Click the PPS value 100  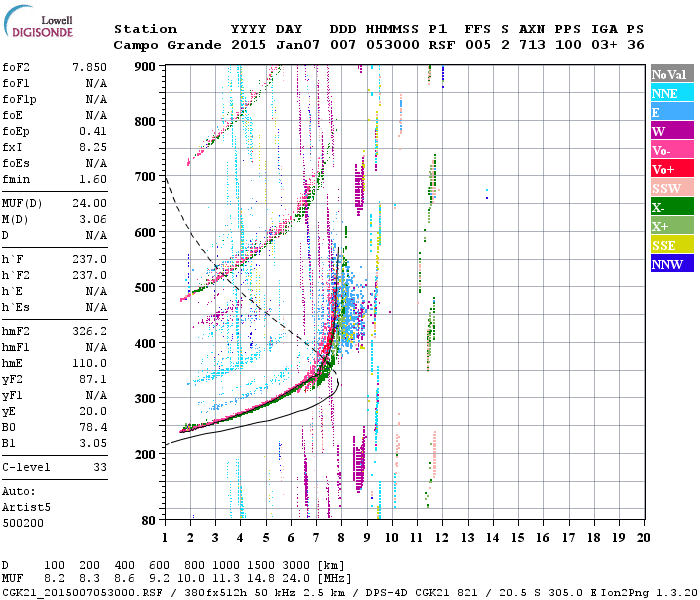click(x=568, y=45)
